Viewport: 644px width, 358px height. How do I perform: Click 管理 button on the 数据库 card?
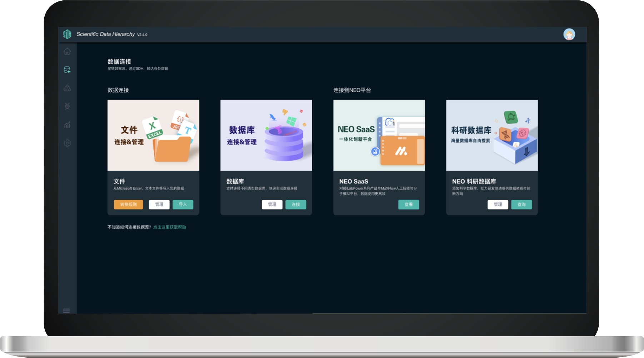tap(272, 205)
